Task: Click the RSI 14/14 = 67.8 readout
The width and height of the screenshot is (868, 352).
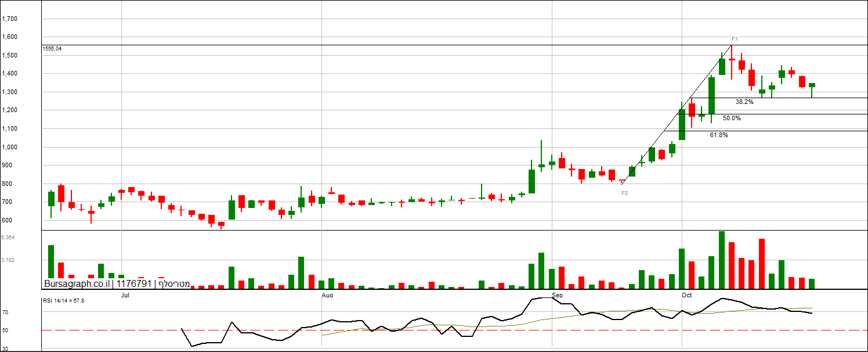Action: (64, 301)
